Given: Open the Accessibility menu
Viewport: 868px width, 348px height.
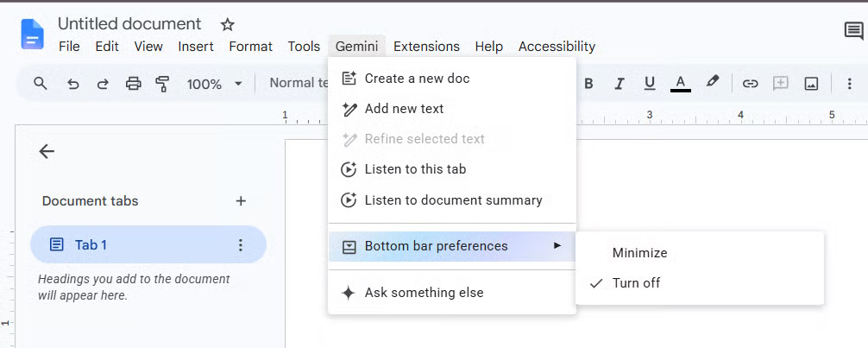Looking at the screenshot, I should coord(557,47).
